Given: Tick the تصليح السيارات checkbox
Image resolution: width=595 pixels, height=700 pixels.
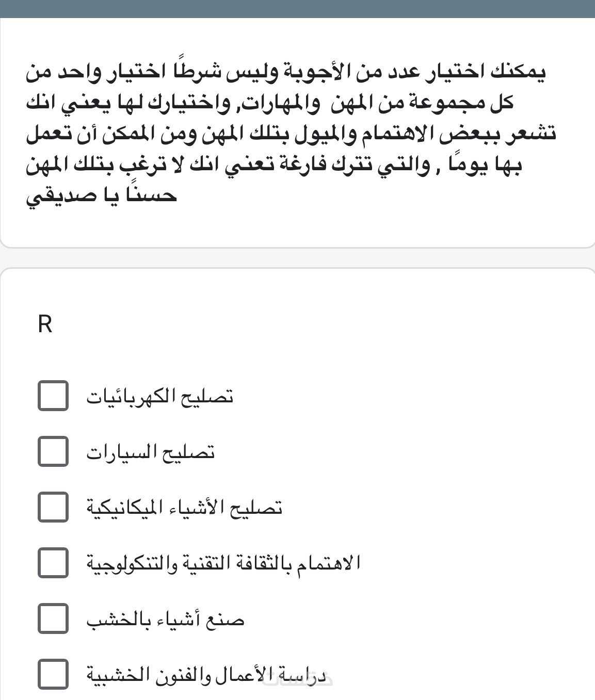Looking at the screenshot, I should pyautogui.click(x=53, y=451).
